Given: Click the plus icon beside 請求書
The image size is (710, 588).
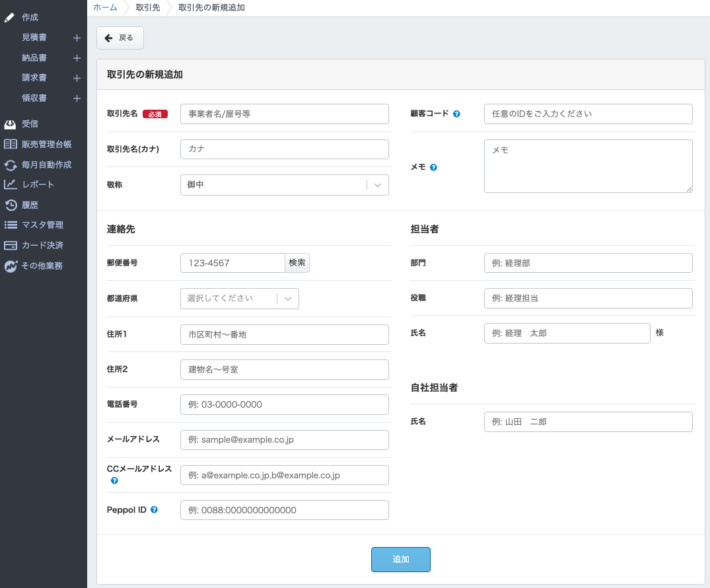Looking at the screenshot, I should 77,78.
